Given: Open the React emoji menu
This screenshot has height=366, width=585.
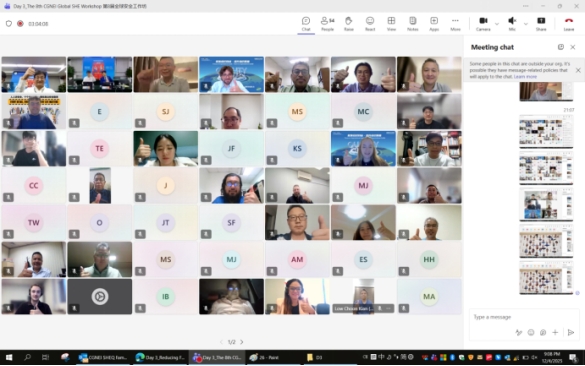Looking at the screenshot, I should 370,24.
